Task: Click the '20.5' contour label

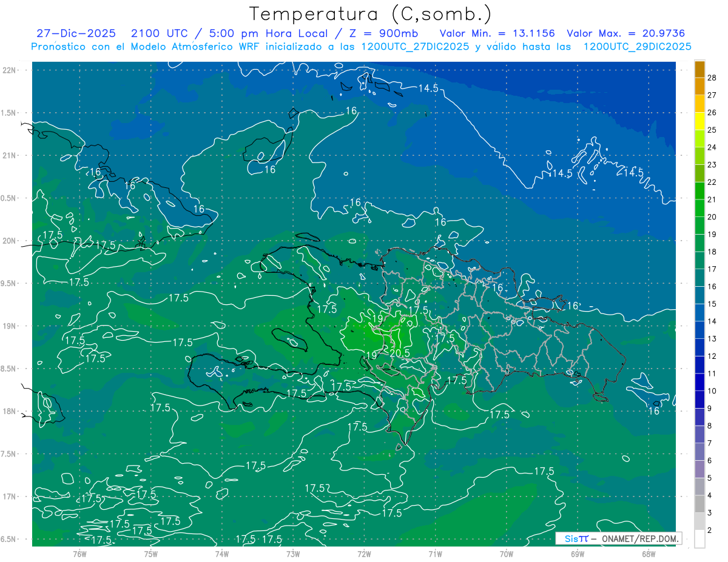Action: (400, 353)
